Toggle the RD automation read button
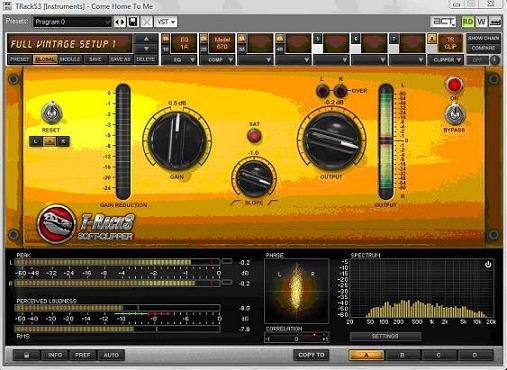This screenshot has height=370, width=507. coord(468,22)
